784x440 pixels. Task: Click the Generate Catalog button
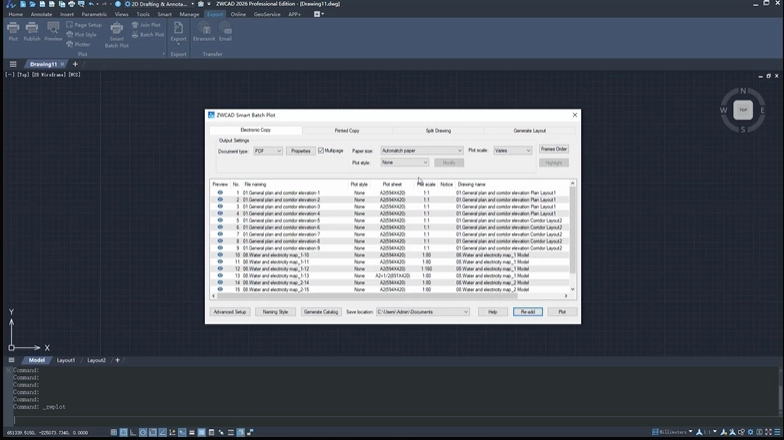coord(320,312)
